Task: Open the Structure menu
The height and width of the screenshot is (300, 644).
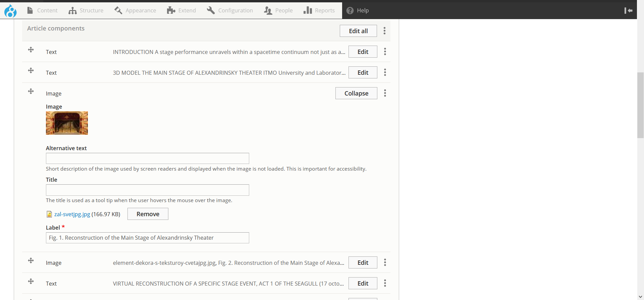Action: click(x=86, y=11)
